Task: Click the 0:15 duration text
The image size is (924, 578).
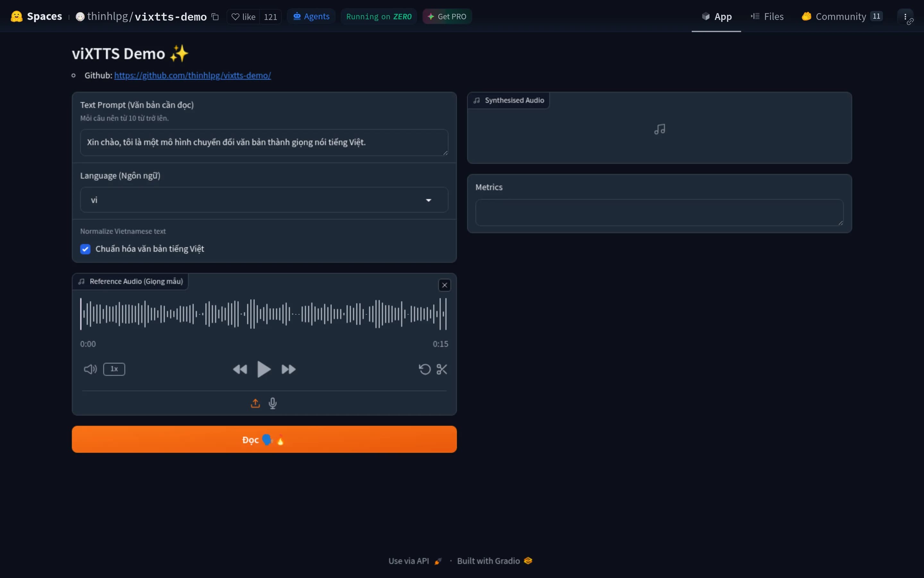Action: tap(440, 344)
